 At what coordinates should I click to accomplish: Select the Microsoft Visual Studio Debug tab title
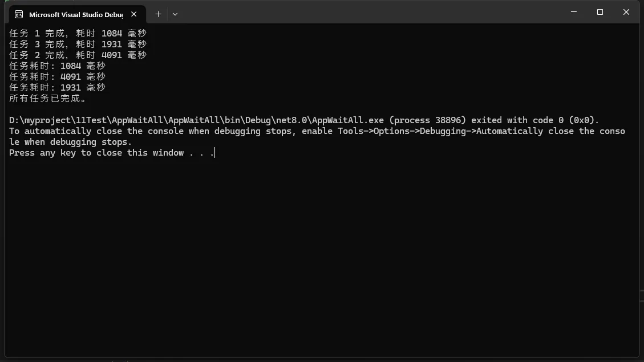[x=76, y=14]
